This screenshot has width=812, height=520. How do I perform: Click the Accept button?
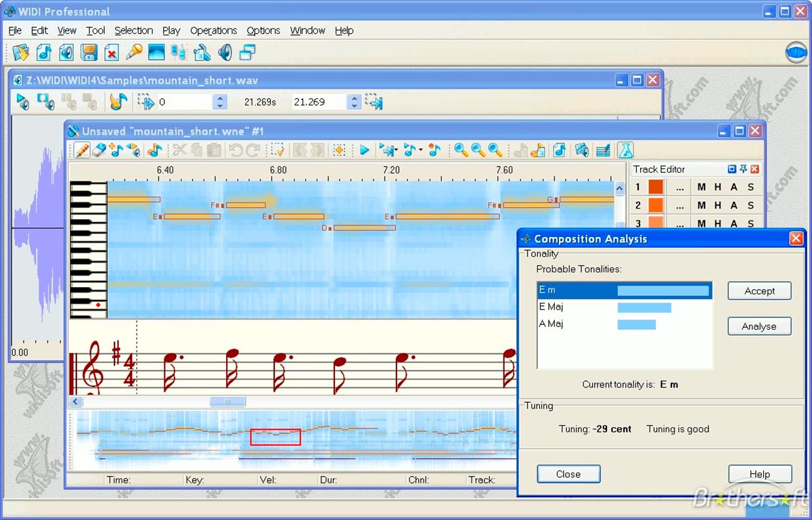click(759, 290)
